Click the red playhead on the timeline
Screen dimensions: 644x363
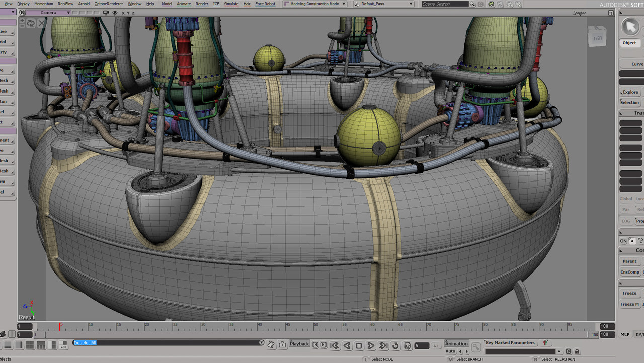coord(60,326)
